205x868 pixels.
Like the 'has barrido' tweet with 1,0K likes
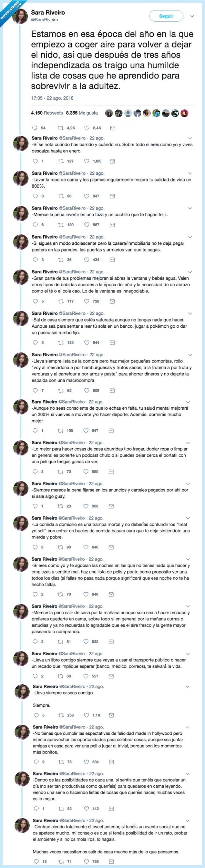point(87,161)
